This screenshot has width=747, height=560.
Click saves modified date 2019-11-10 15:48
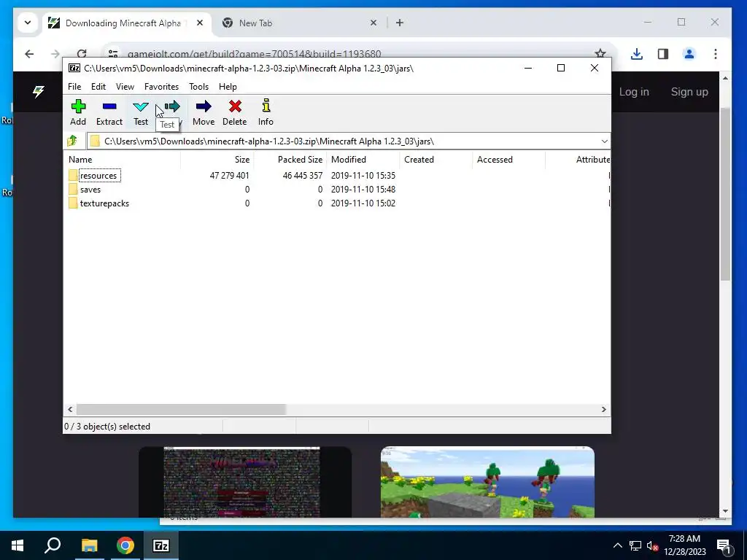363,189
